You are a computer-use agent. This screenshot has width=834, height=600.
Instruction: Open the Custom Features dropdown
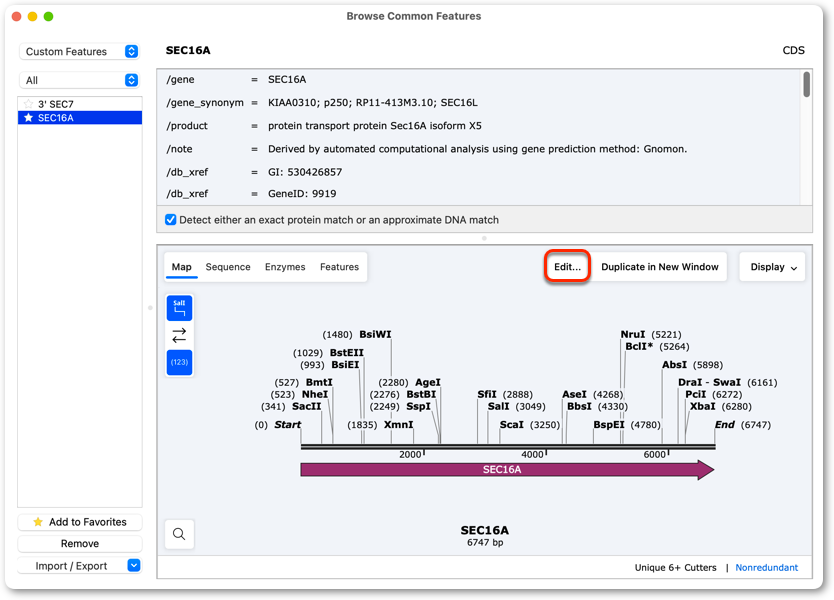coord(79,52)
